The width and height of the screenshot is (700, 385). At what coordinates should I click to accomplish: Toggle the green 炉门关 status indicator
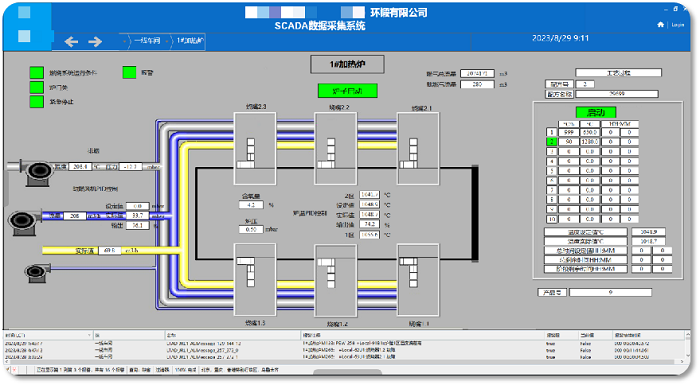pos(37,87)
